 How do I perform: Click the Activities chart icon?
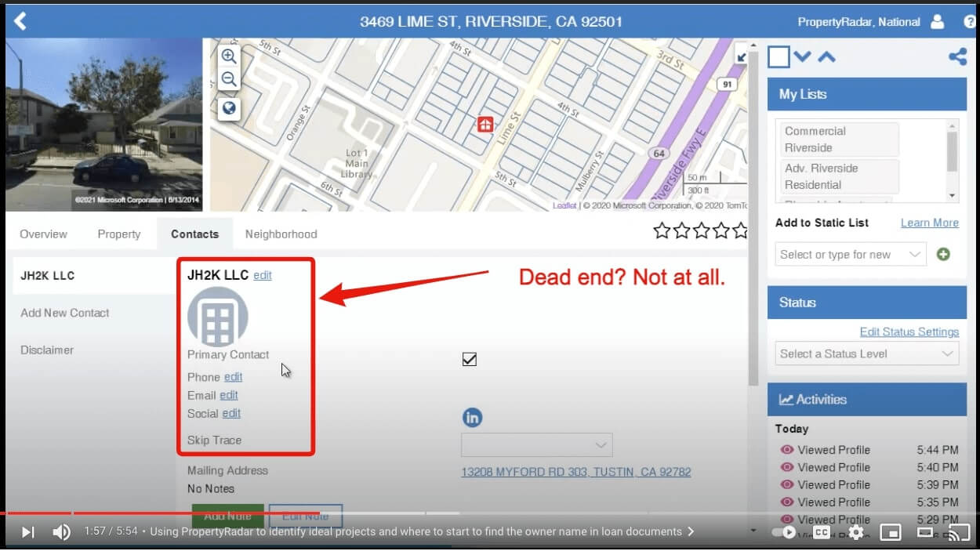(786, 400)
